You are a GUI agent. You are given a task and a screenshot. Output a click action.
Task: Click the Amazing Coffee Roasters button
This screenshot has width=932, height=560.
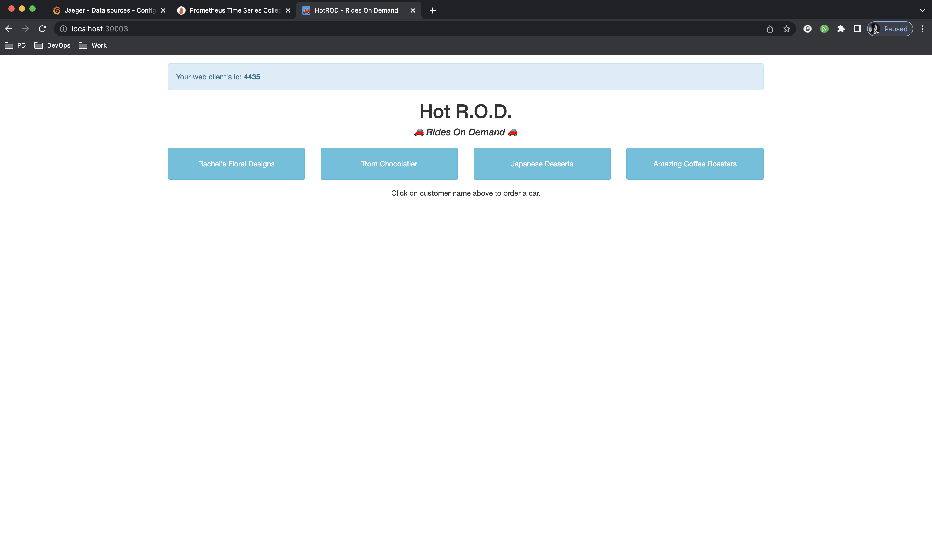point(695,164)
